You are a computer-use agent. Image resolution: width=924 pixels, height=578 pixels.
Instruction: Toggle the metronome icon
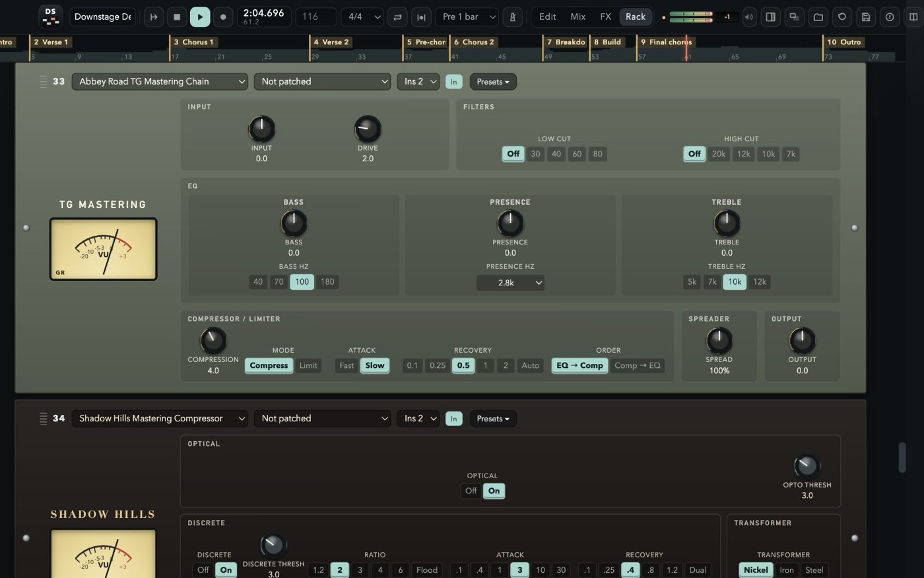(x=512, y=17)
